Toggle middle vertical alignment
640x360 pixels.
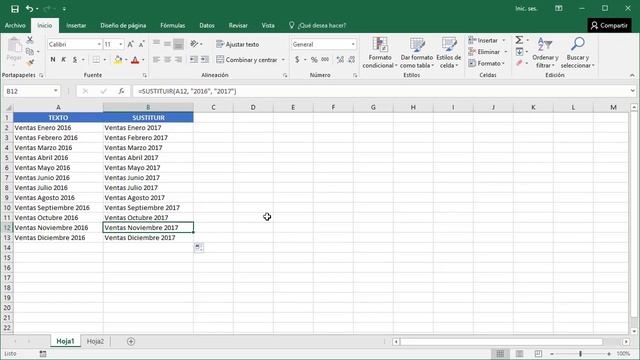167,44
